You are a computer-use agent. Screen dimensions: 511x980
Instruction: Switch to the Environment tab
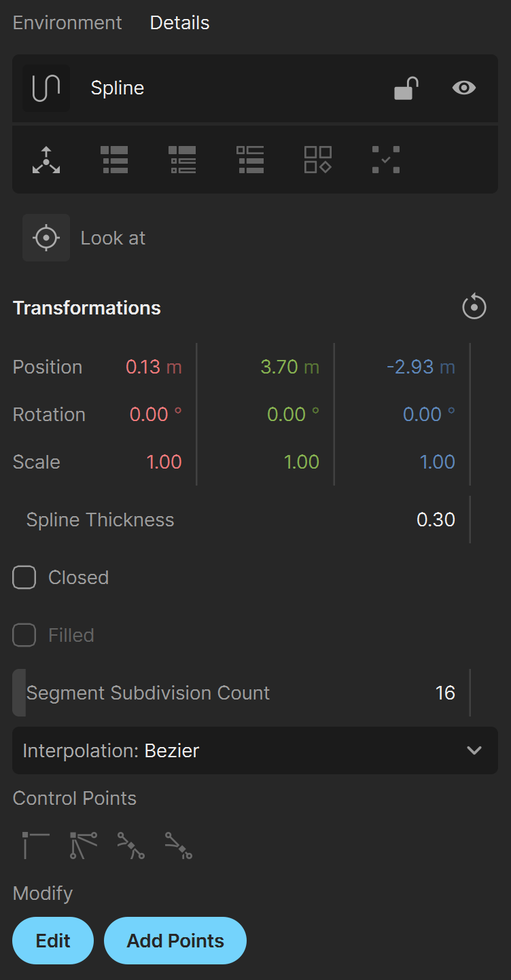(67, 22)
